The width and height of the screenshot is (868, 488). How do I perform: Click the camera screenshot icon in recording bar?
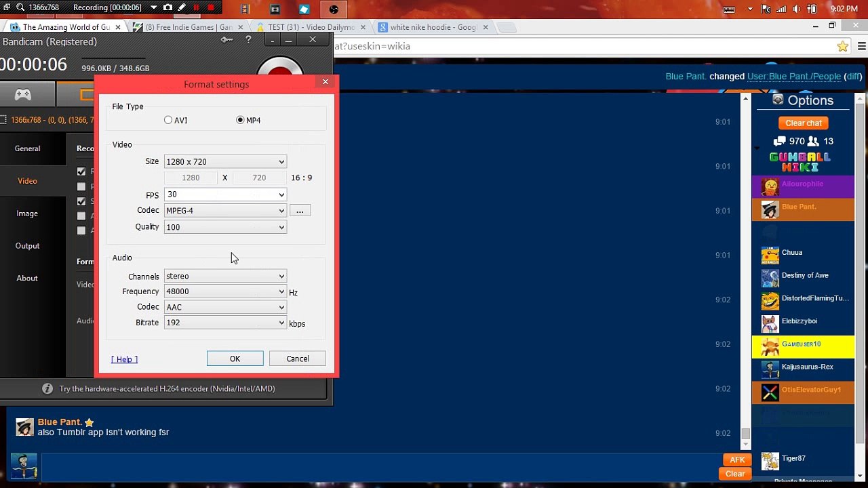point(167,7)
